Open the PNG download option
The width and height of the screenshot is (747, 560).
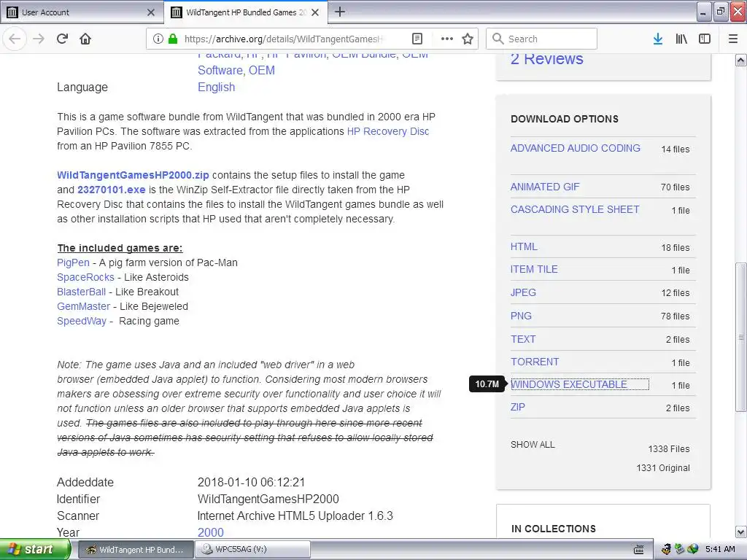521,316
